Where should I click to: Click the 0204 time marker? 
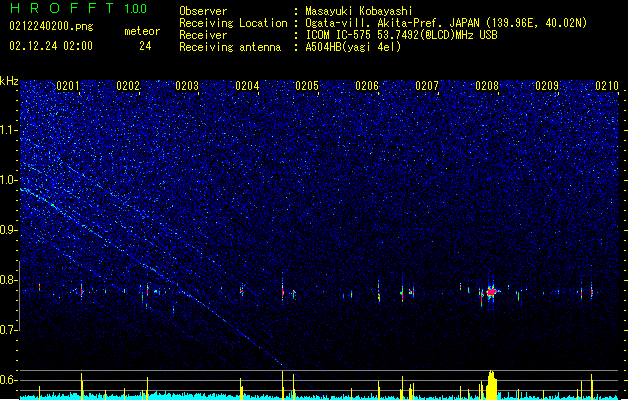(x=247, y=86)
